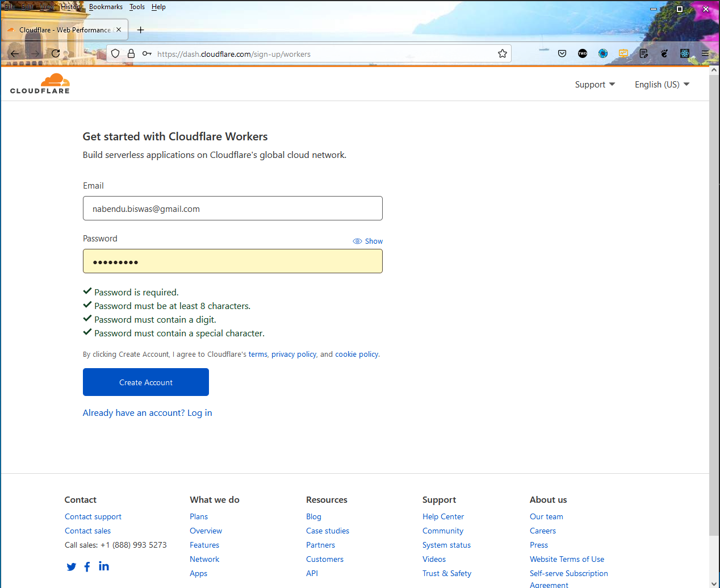Open the System status link
Viewport: 720px width, 588px height.
pyautogui.click(x=447, y=545)
